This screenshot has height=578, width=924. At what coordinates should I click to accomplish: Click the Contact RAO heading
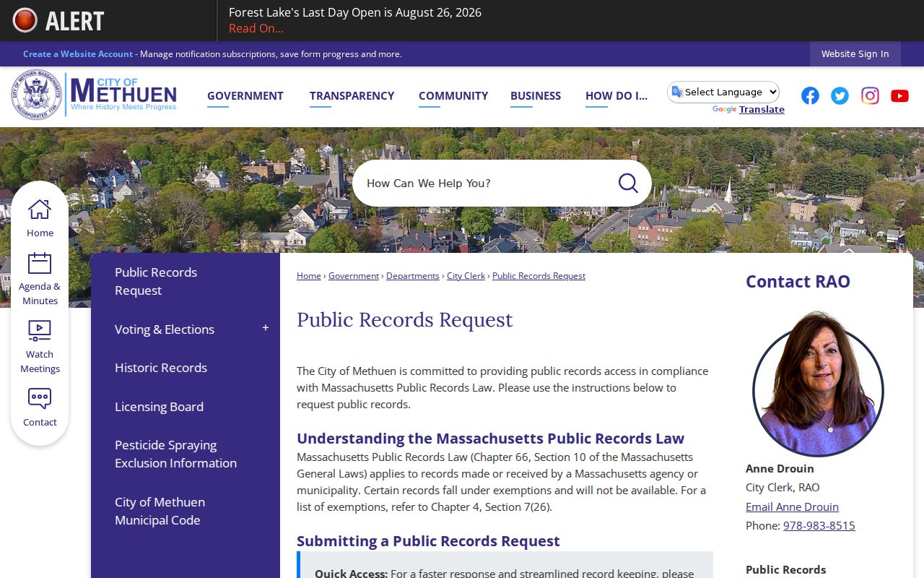798,282
